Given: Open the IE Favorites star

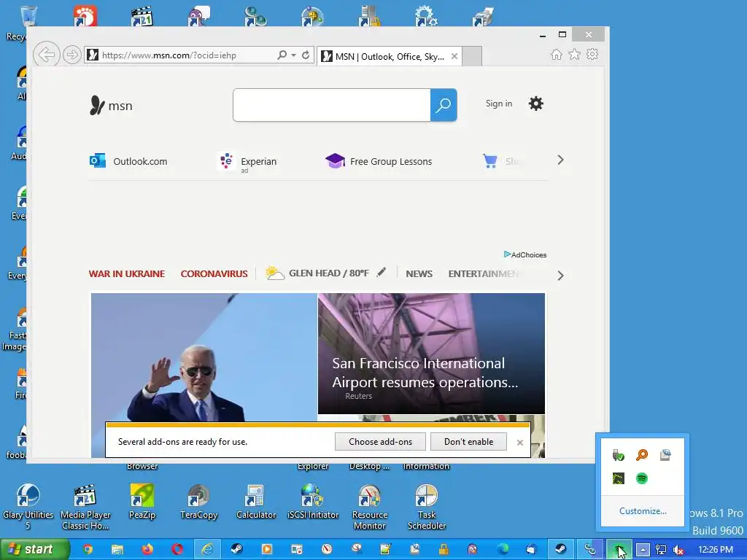Looking at the screenshot, I should click(575, 54).
